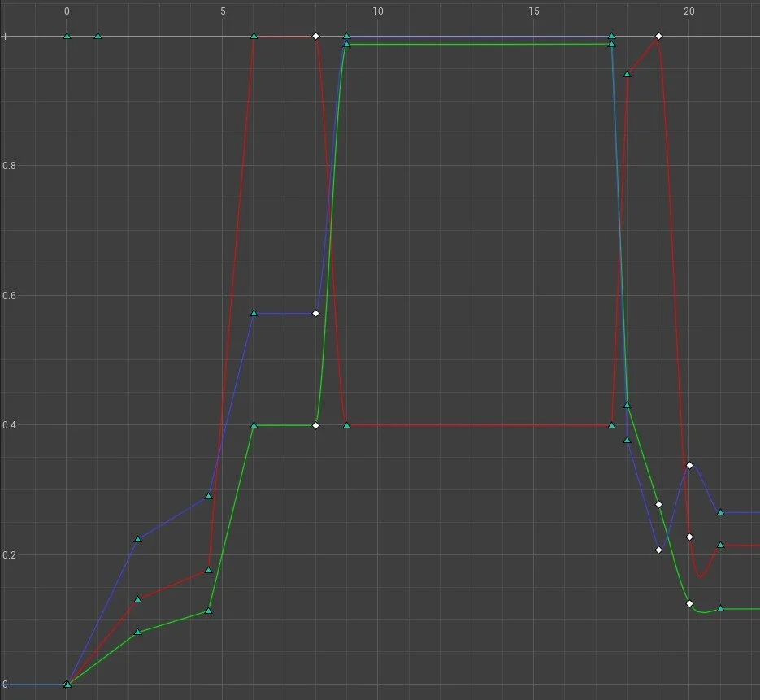Select red triangle key at time 17.5, value 0.4
This screenshot has width=760, height=700.
(x=612, y=425)
